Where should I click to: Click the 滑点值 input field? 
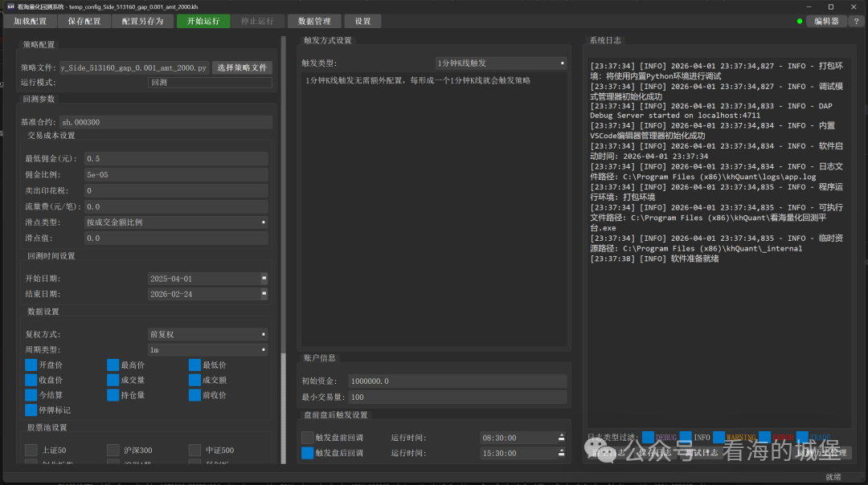click(176, 238)
